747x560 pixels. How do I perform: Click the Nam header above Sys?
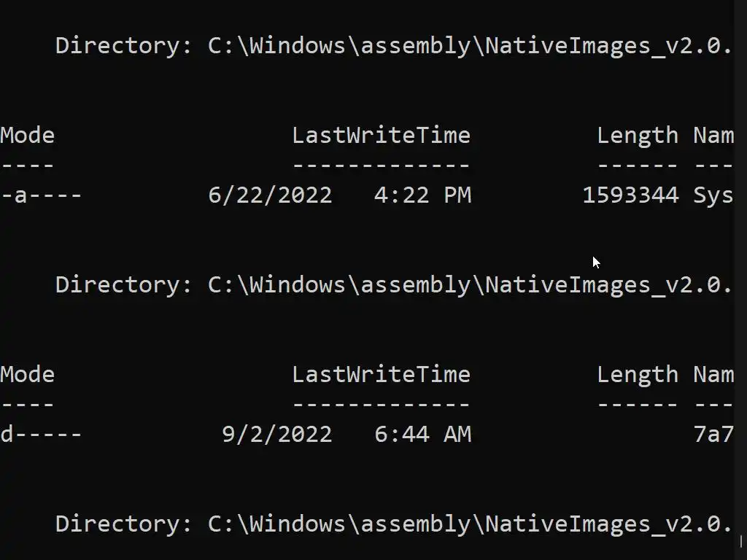click(x=713, y=135)
